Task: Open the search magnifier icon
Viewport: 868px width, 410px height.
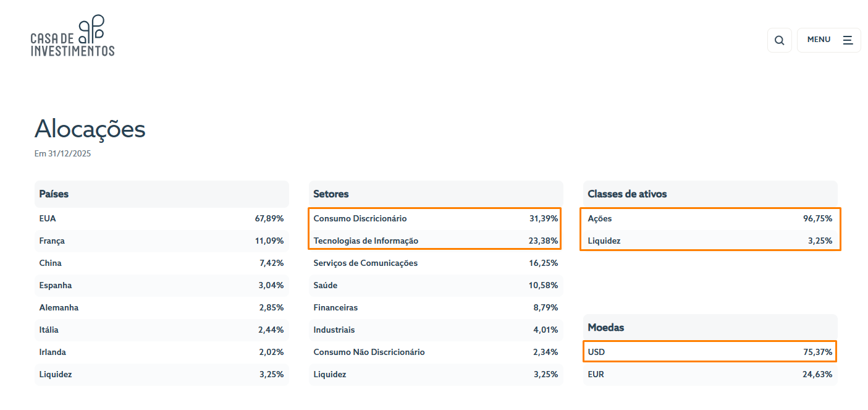Action: point(779,40)
